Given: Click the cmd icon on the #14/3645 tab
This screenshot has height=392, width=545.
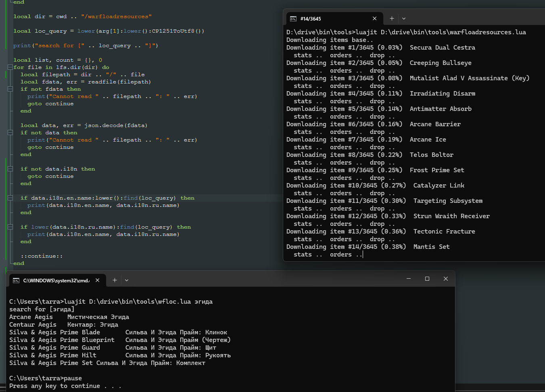Looking at the screenshot, I should (293, 19).
